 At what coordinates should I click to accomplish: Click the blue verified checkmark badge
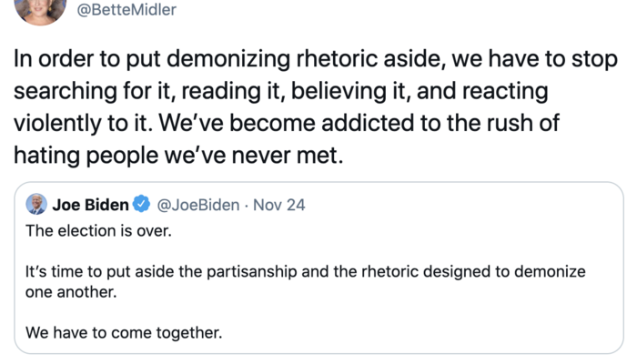142,205
